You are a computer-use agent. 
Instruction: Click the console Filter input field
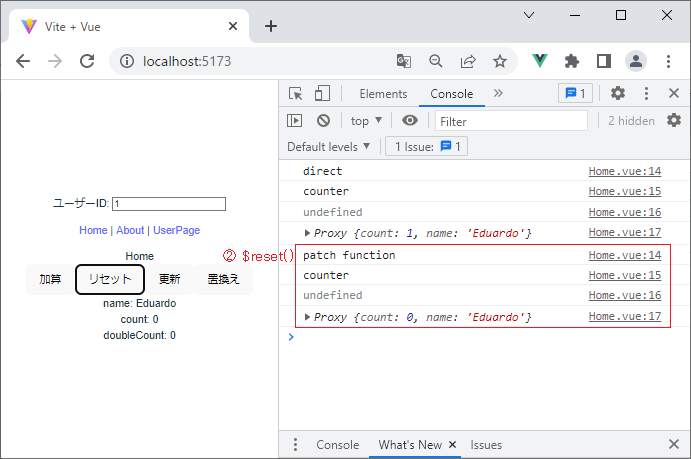click(511, 121)
